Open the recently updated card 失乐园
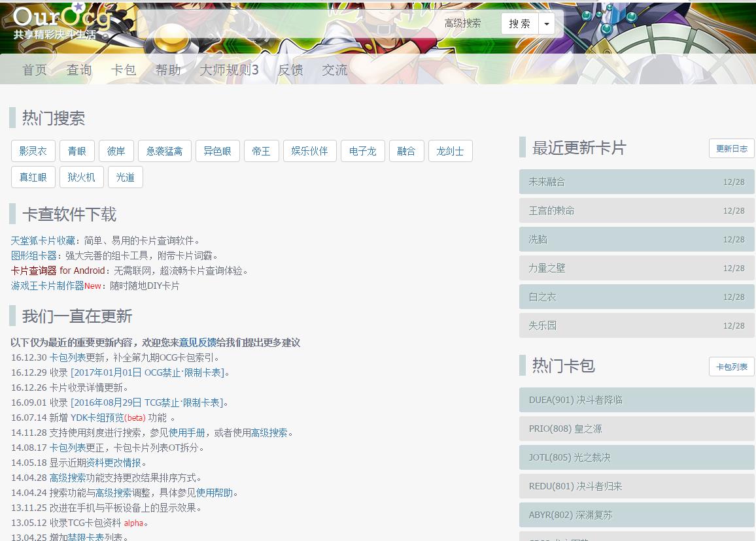 (x=636, y=325)
